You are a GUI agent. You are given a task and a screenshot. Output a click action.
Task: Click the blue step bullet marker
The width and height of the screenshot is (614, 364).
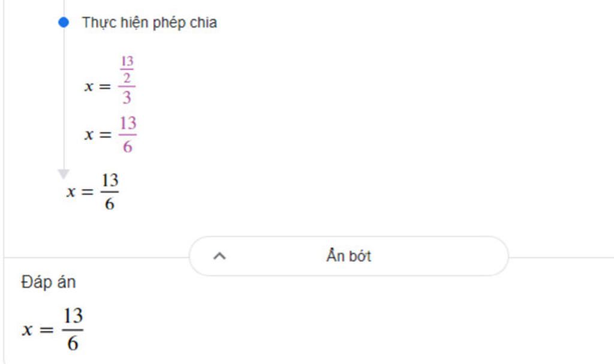[x=64, y=23]
